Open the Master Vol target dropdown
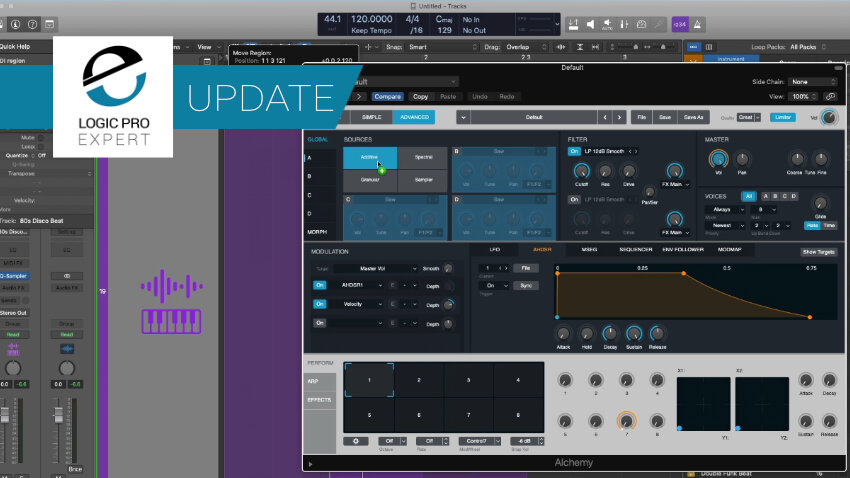Screen dimensions: 850x478 (x=376, y=268)
